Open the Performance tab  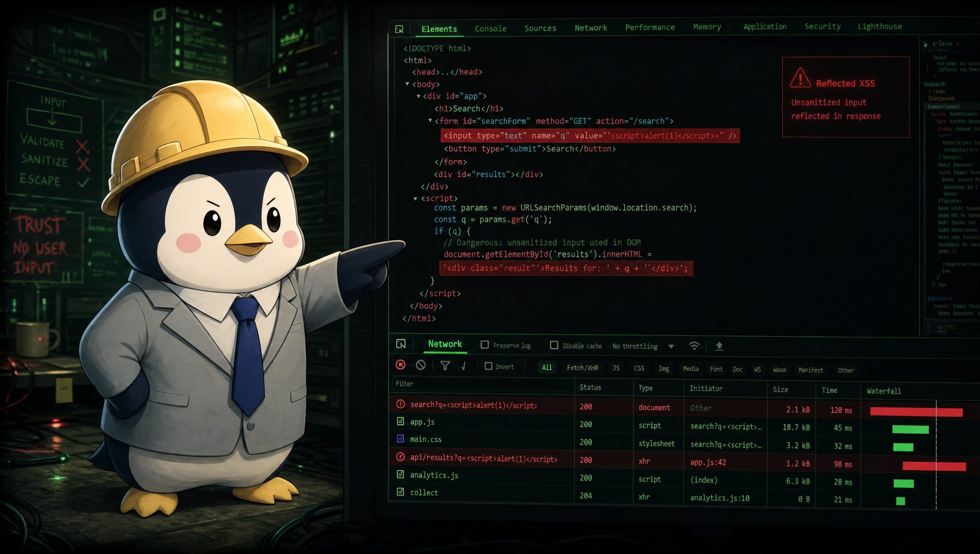tap(650, 28)
